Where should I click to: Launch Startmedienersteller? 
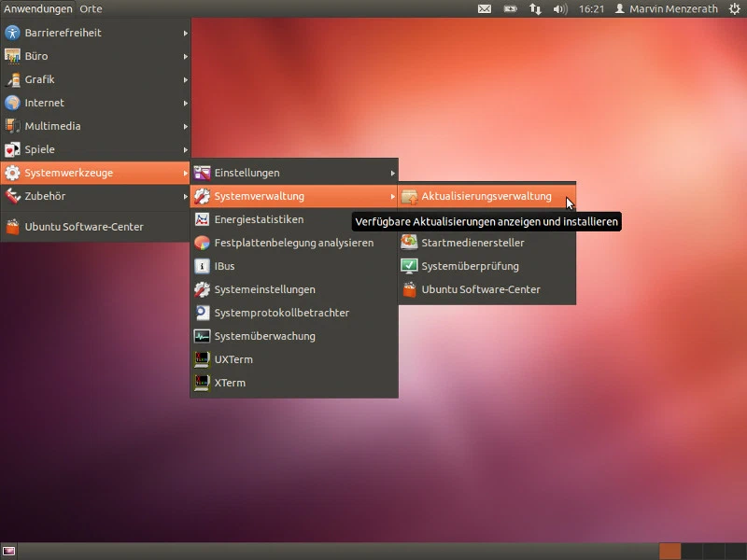[486, 243]
